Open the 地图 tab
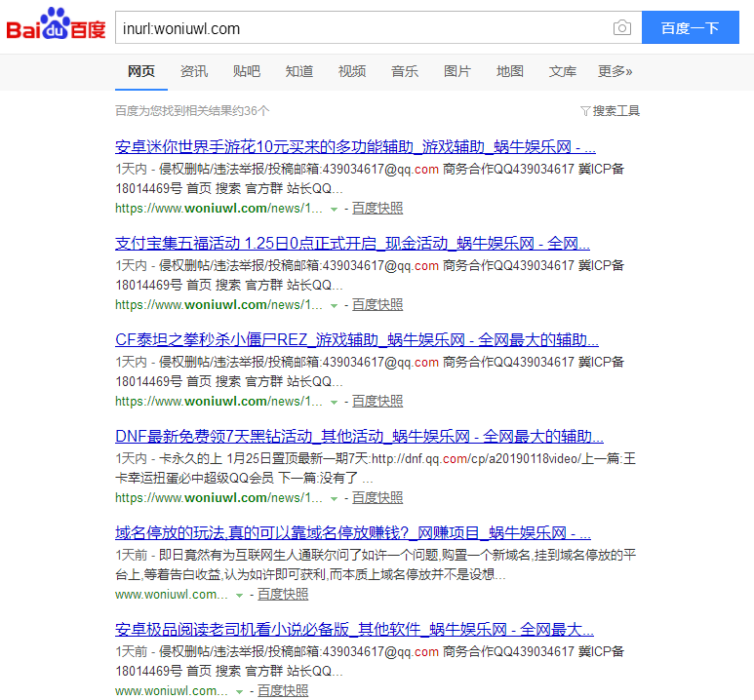Image resolution: width=754 pixels, height=700 pixels. (510, 71)
